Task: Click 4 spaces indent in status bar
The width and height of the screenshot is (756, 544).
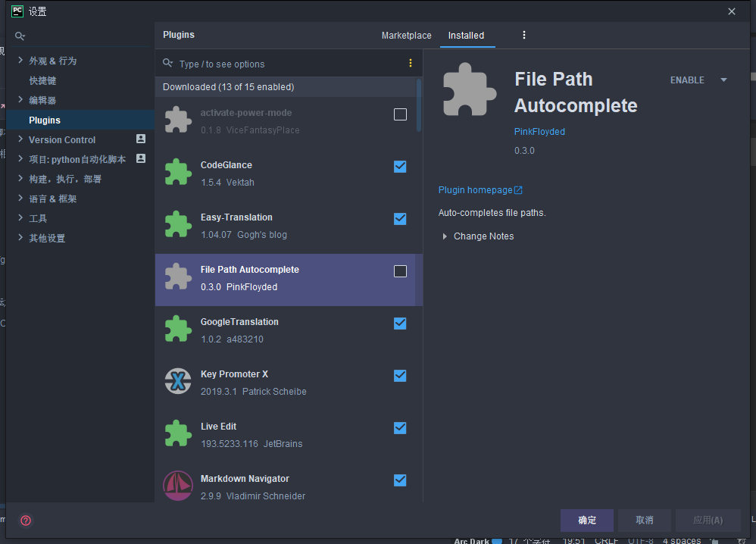Action: 682,541
